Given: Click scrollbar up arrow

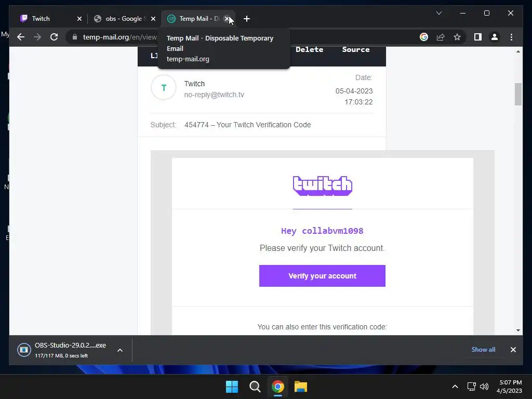Looking at the screenshot, I should (x=518, y=51).
